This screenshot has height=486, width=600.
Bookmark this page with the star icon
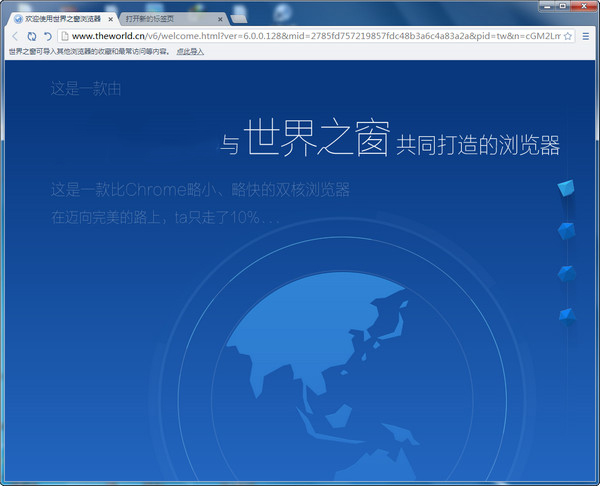pos(568,36)
